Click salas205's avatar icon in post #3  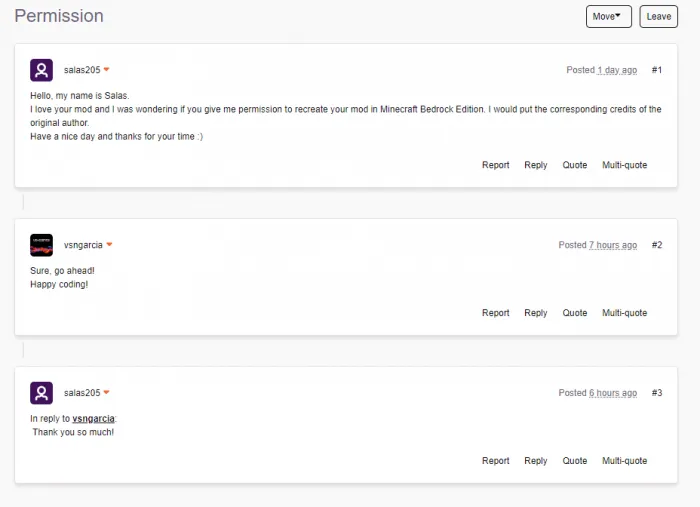[42, 393]
